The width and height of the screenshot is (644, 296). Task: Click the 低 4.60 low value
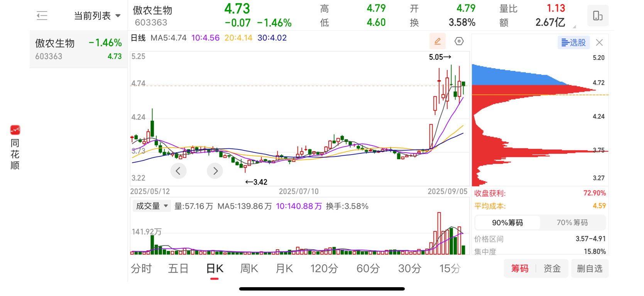pos(376,22)
